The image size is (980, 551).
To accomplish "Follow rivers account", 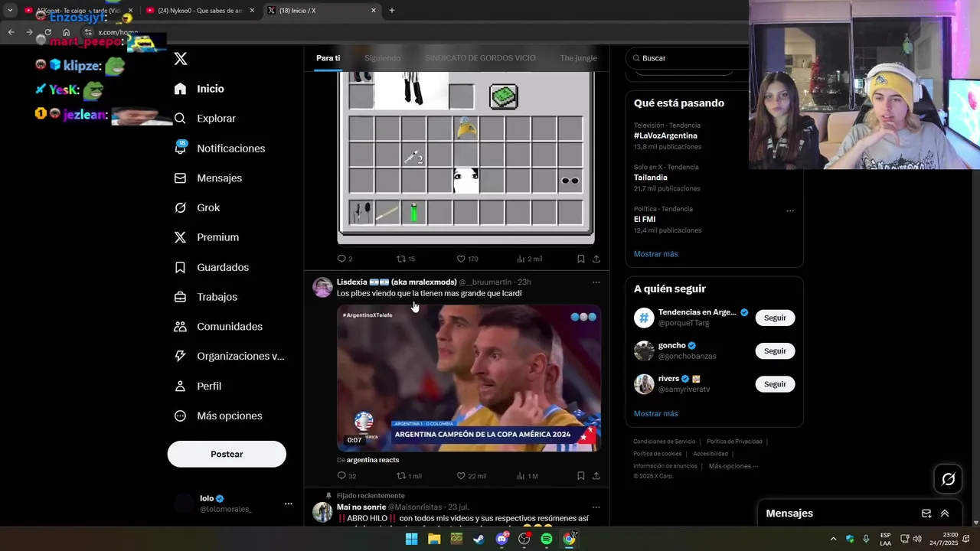I will (775, 384).
